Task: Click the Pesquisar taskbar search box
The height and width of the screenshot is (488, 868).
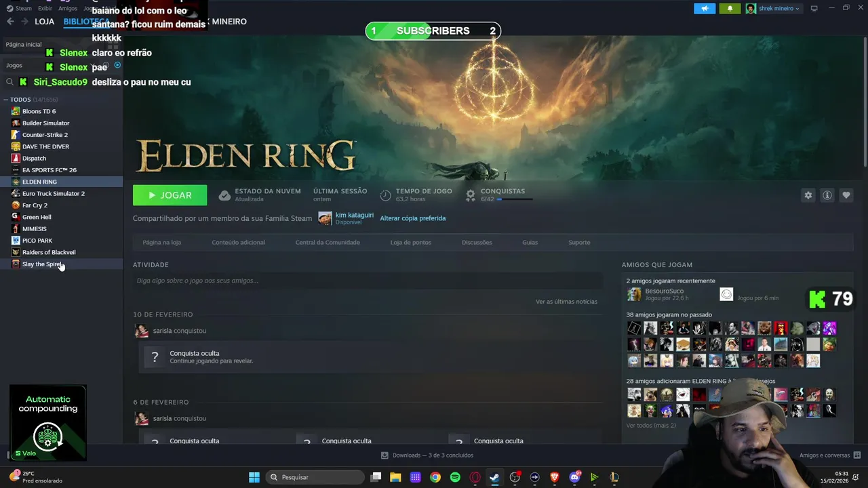Action: tap(315, 477)
